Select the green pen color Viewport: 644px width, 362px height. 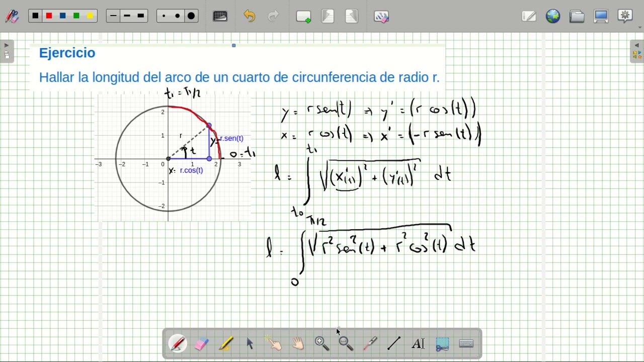click(x=76, y=16)
